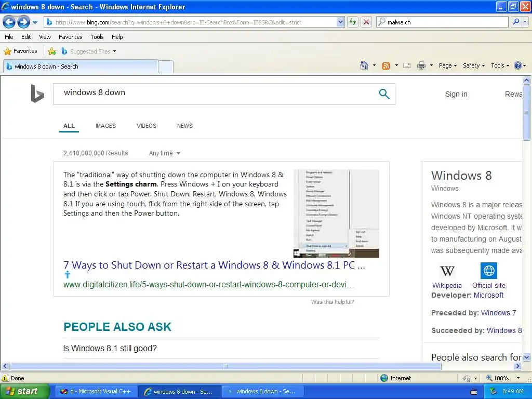The image size is (532, 399).
Task: Open the Page command bar menu
Action: [x=447, y=65]
